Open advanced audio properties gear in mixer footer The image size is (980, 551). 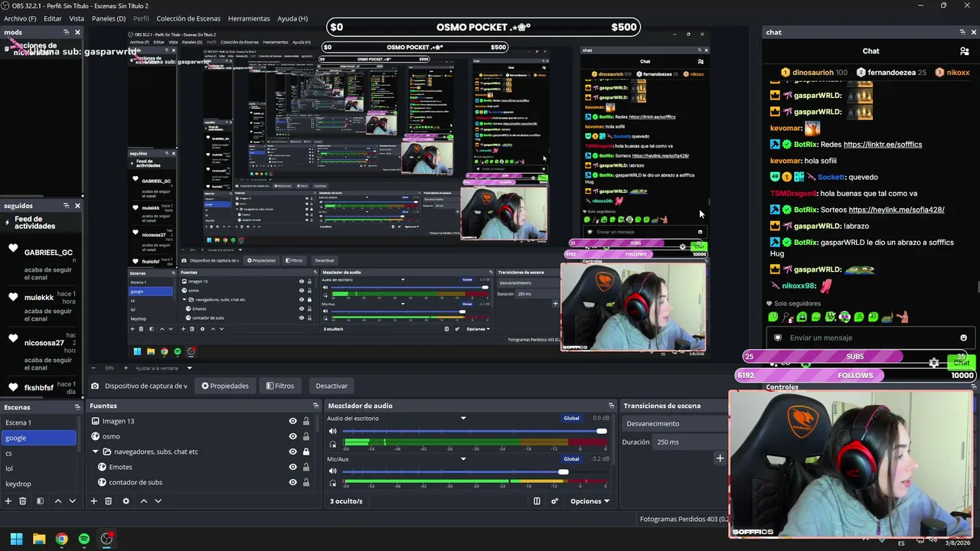[x=554, y=501]
